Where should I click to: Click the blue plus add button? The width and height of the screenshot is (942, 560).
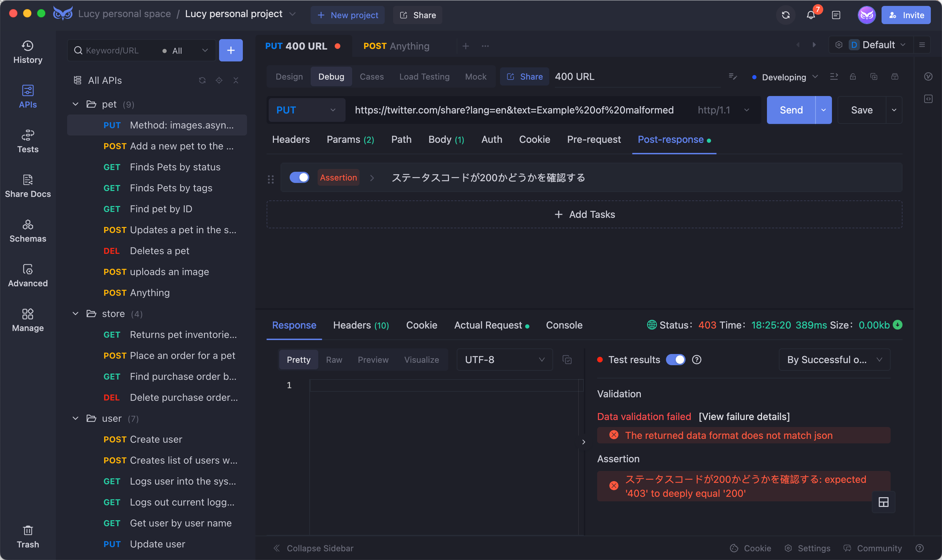pyautogui.click(x=231, y=50)
